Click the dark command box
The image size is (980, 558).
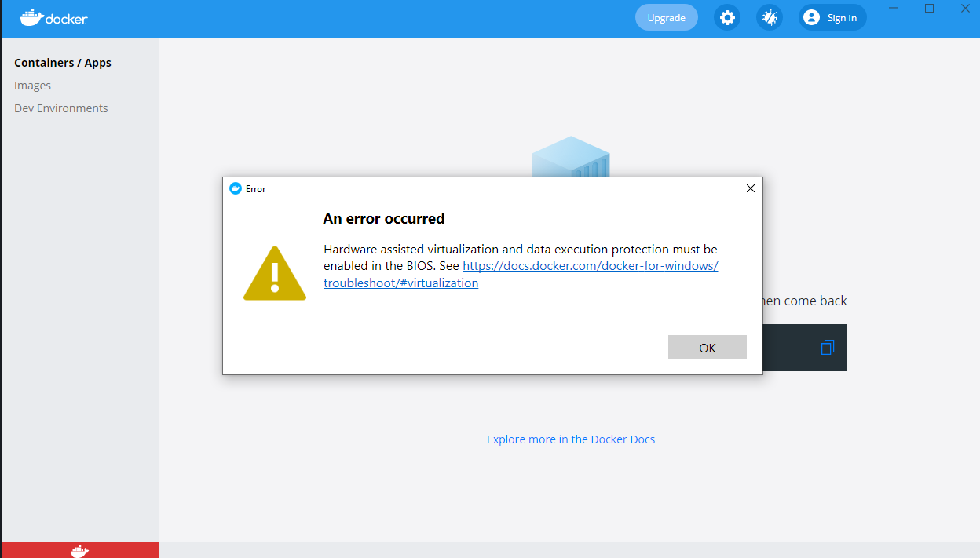[x=805, y=348]
